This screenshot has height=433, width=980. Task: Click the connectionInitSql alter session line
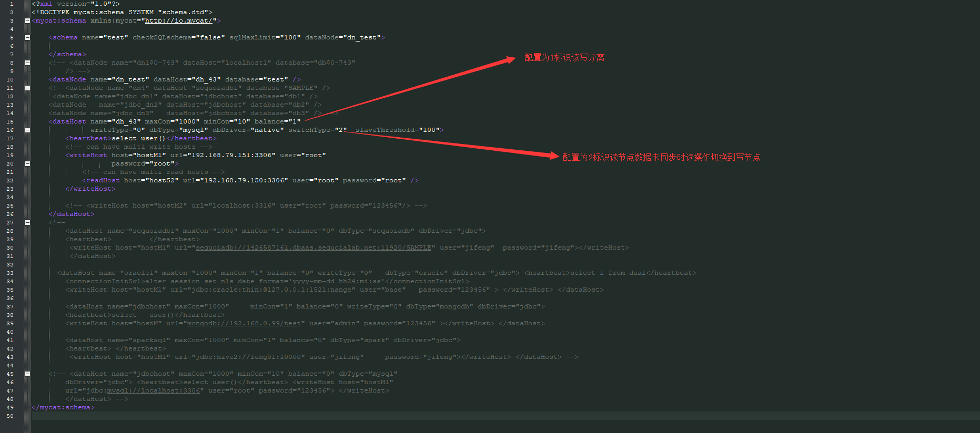(267, 282)
